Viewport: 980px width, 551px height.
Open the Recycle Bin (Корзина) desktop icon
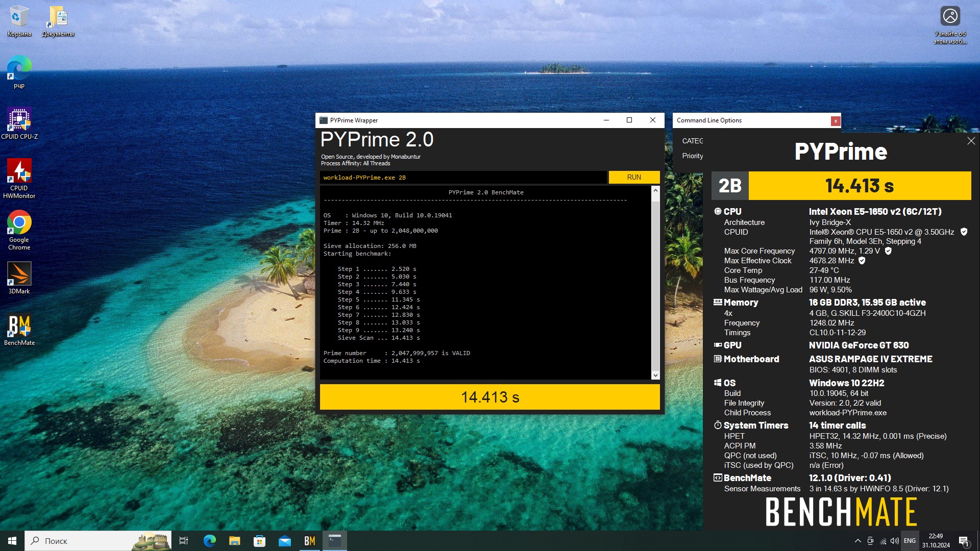coord(19,21)
